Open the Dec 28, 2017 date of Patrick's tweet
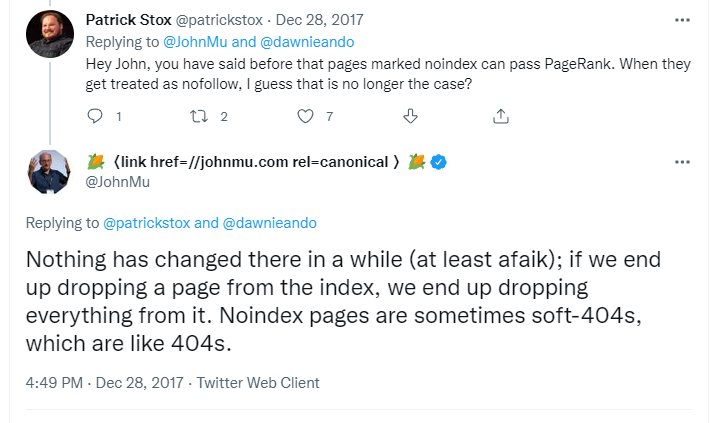 [x=319, y=20]
